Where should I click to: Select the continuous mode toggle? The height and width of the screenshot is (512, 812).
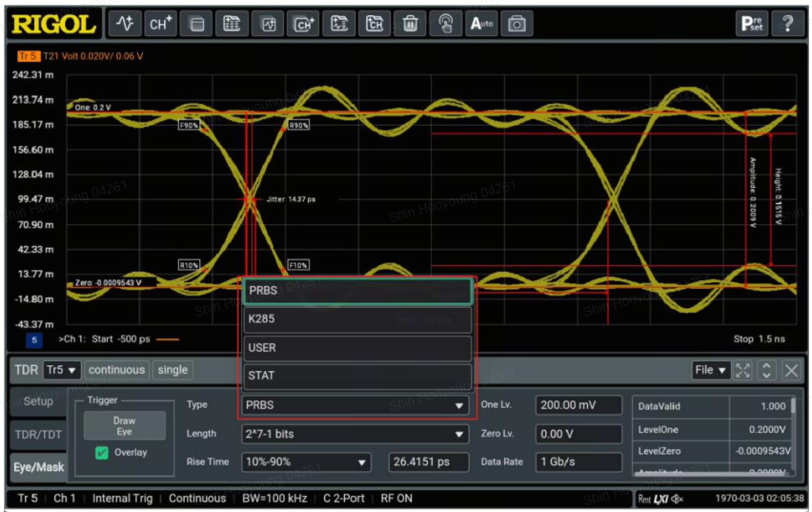pos(116,370)
